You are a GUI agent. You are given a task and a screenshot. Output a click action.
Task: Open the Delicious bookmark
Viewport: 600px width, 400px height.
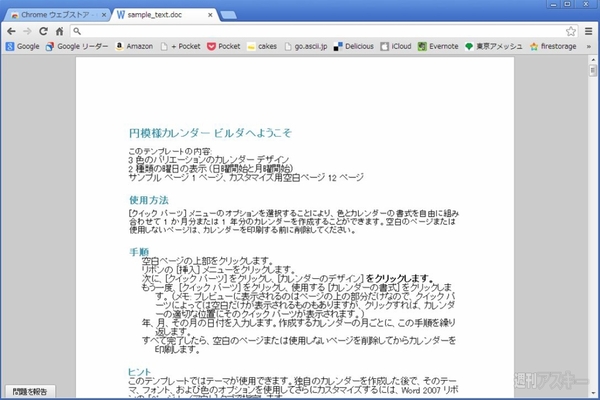[354, 46]
